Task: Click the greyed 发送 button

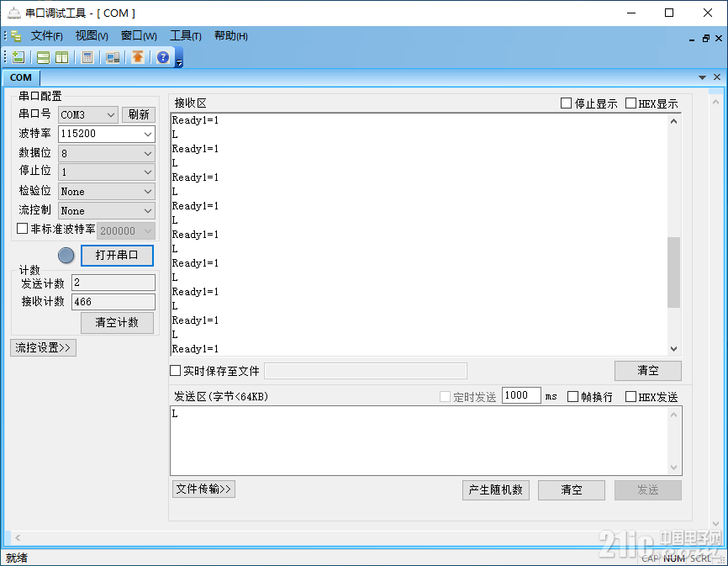Action: coord(647,489)
